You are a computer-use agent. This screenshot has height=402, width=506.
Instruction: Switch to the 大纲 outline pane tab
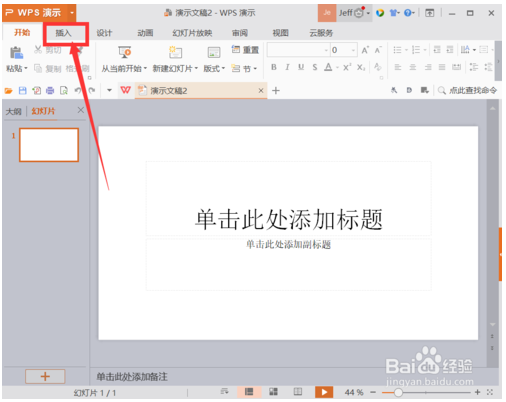tap(13, 111)
